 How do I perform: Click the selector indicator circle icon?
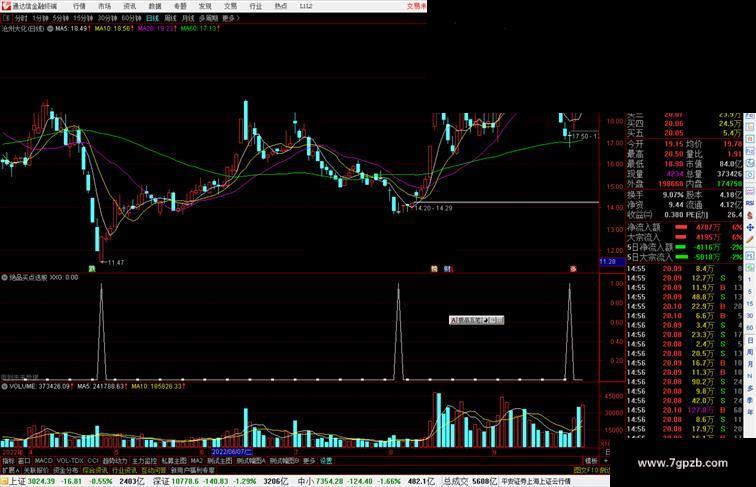tap(4, 278)
